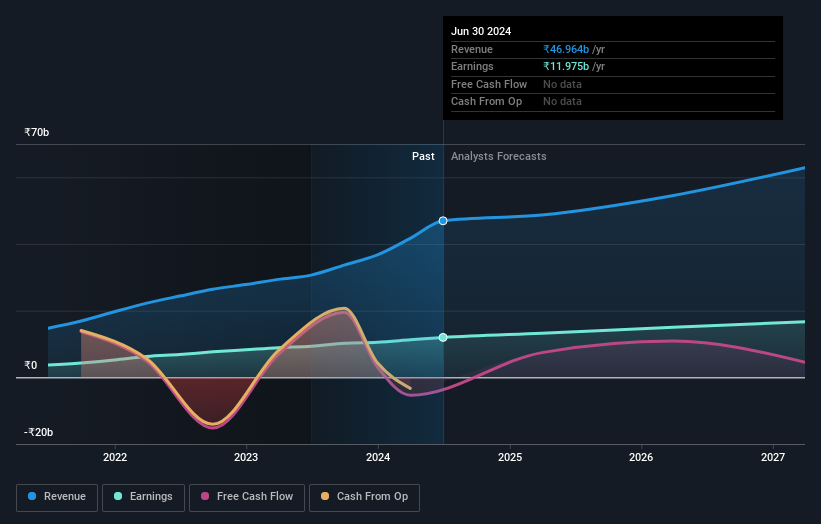Click the Free Cash Flow No data value in the tooltip
The width and height of the screenshot is (821, 524).
click(x=562, y=84)
